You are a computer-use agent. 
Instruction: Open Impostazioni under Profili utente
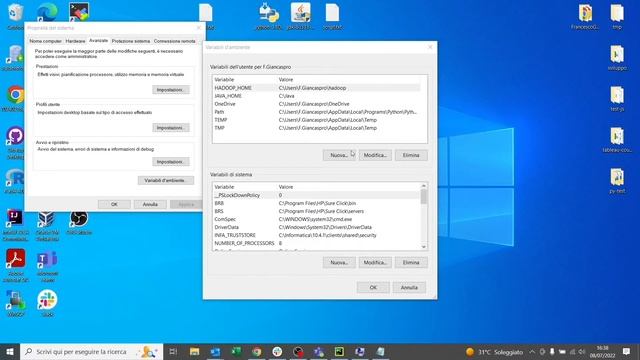point(171,128)
